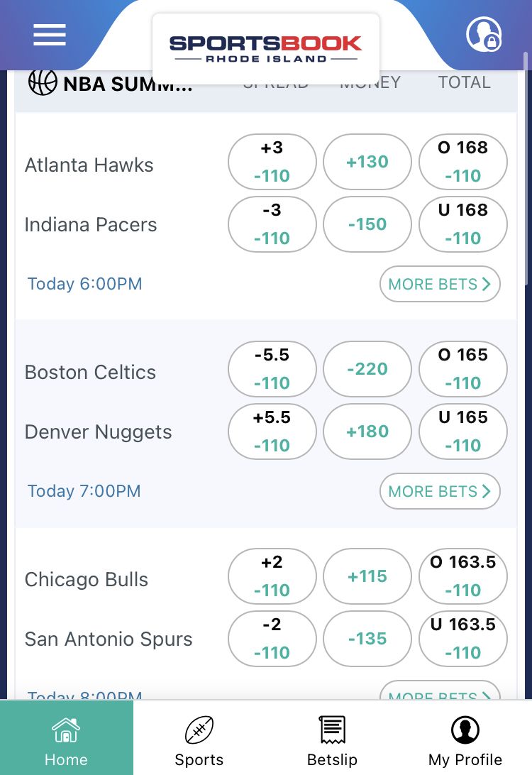
Task: Expand More Bets for Celtics vs Nuggets
Action: tap(440, 491)
